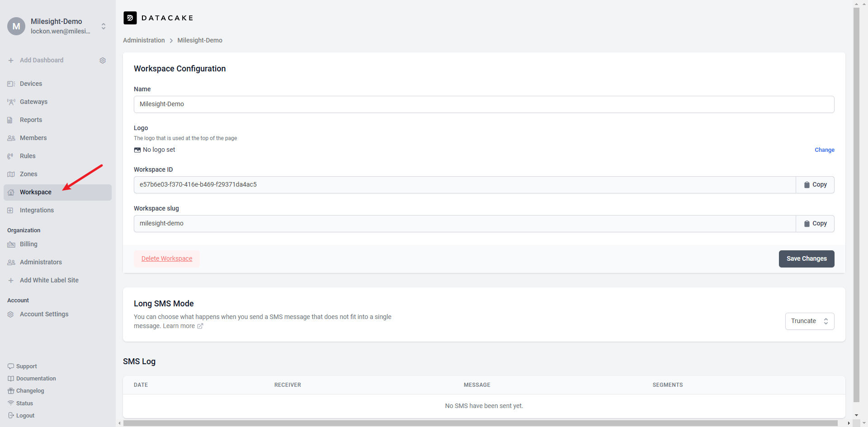Click scrollbar down arrow
868x427 pixels.
856,415
